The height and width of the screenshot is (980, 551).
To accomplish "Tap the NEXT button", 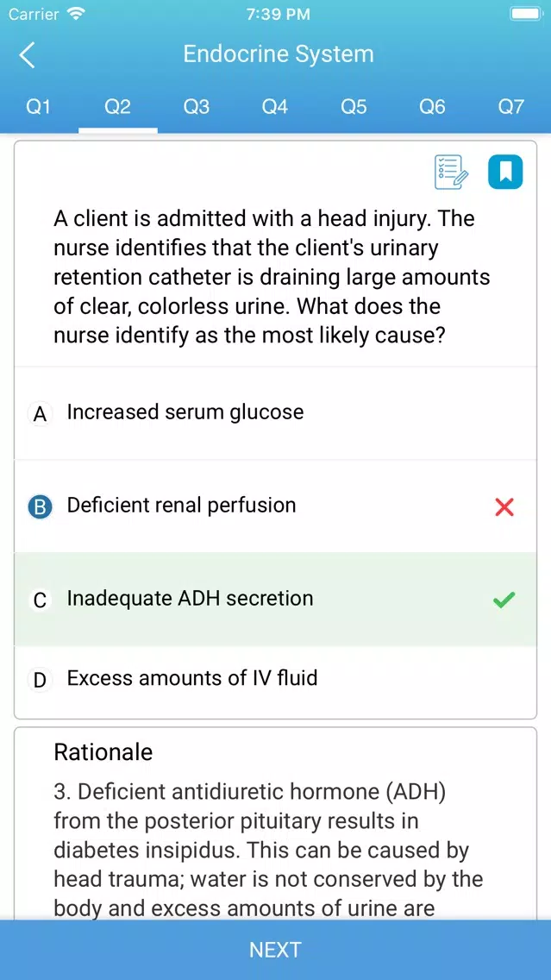I will 276,950.
